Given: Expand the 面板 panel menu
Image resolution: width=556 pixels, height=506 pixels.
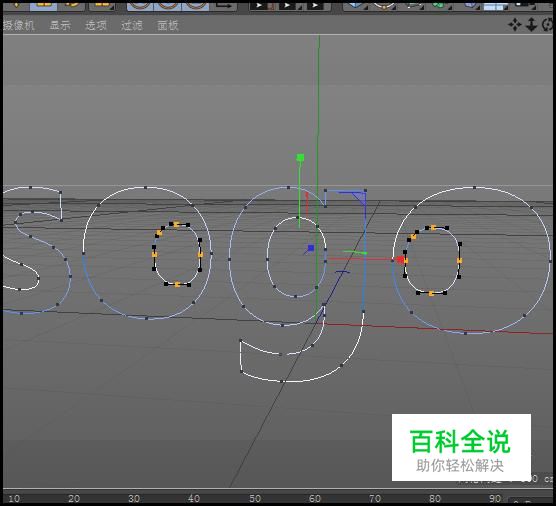Looking at the screenshot, I should (168, 25).
